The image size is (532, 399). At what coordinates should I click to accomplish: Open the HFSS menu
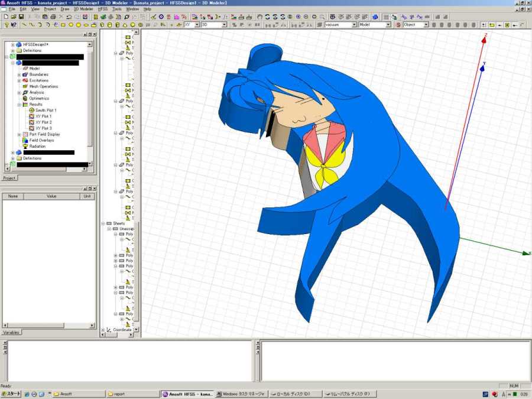[x=102, y=9]
